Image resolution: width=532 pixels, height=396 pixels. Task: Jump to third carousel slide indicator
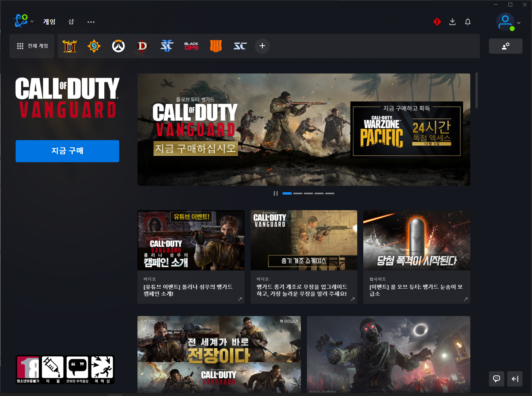[x=308, y=193]
